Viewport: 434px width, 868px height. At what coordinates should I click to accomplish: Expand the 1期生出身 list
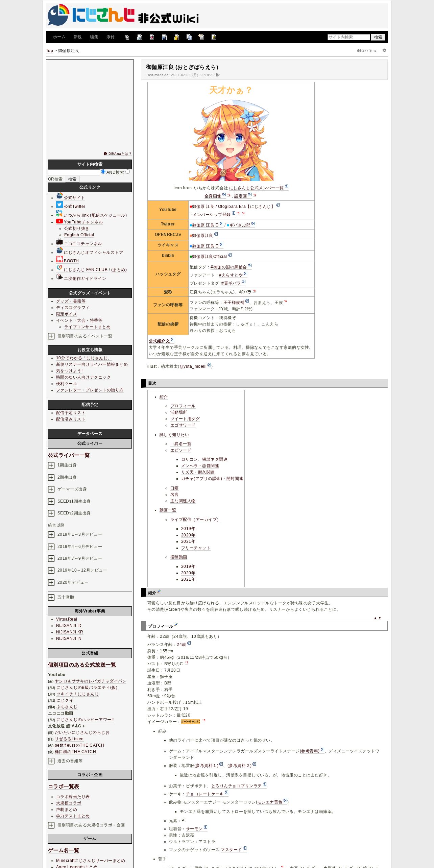[51, 465]
